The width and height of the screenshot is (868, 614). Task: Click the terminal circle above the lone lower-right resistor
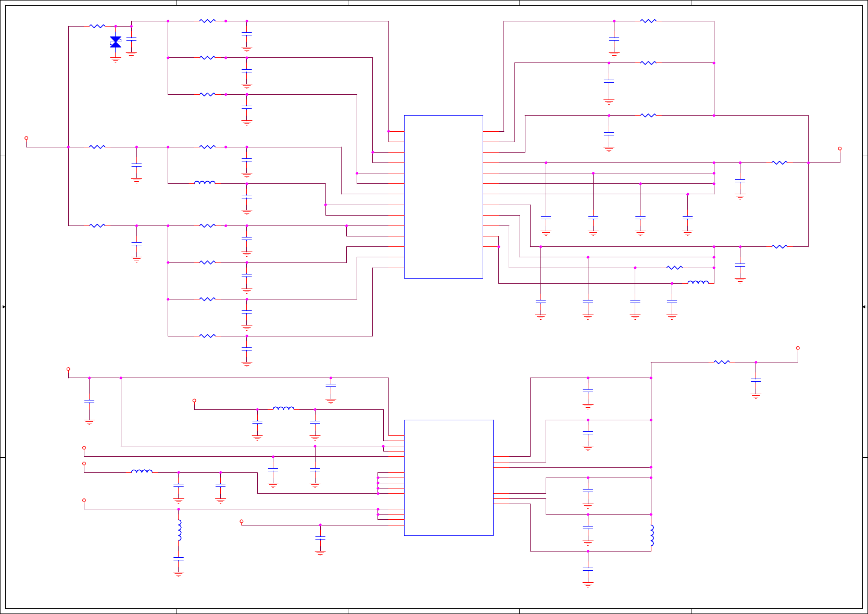798,348
